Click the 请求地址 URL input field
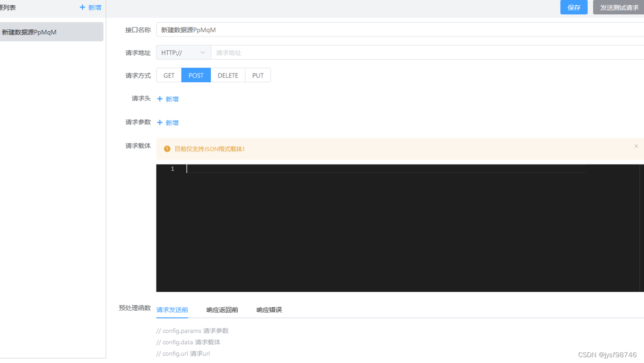644x363 pixels. pos(427,52)
